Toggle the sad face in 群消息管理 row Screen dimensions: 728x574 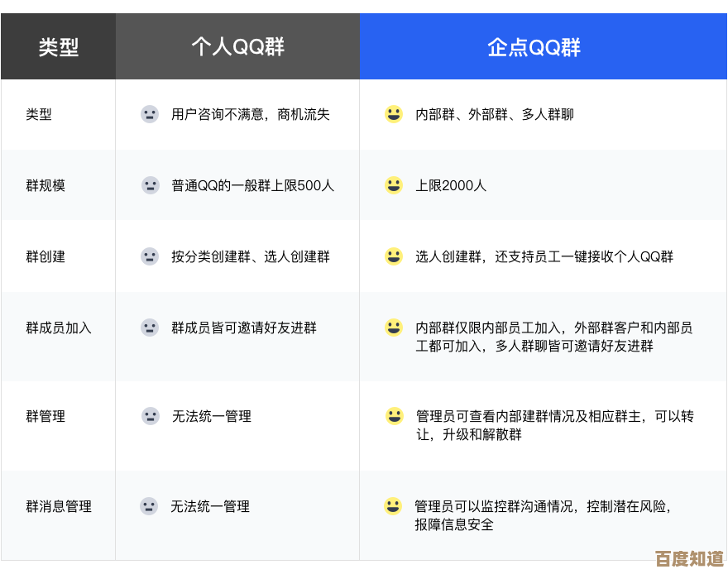(150, 506)
